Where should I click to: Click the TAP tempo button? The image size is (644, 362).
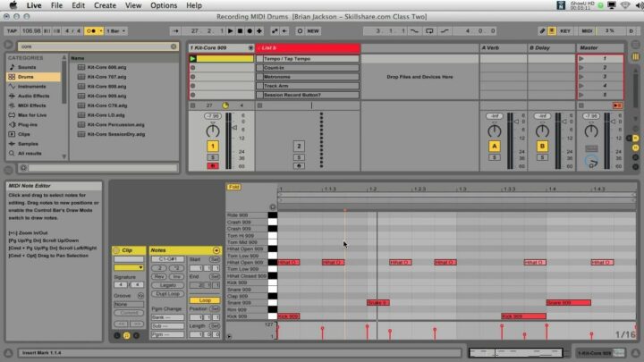(13, 29)
